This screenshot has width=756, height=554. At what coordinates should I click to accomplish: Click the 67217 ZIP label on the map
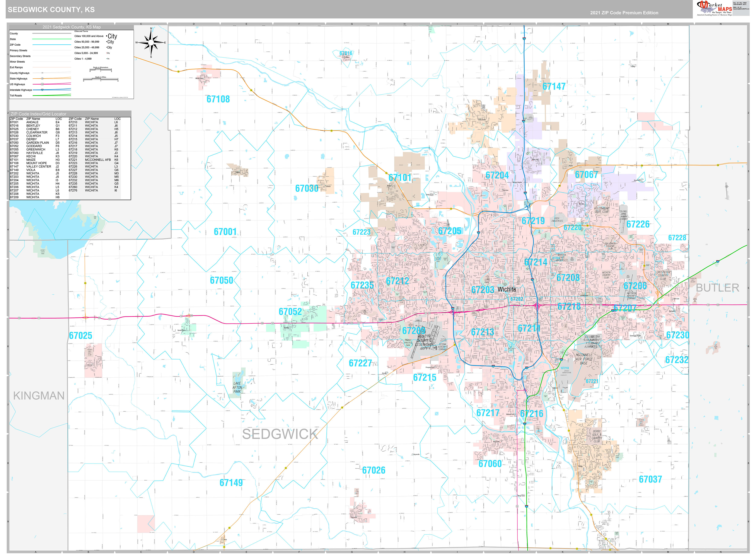(488, 413)
